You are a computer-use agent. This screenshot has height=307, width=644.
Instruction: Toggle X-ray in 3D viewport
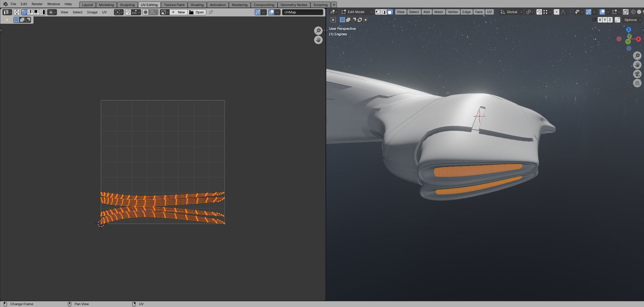pyautogui.click(x=625, y=12)
